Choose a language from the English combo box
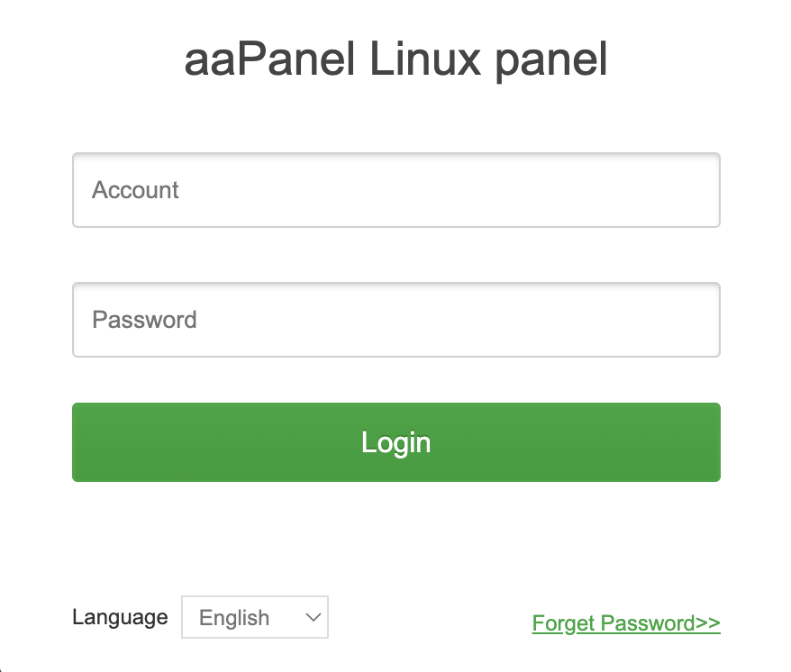Image resolution: width=791 pixels, height=672 pixels. coord(255,617)
